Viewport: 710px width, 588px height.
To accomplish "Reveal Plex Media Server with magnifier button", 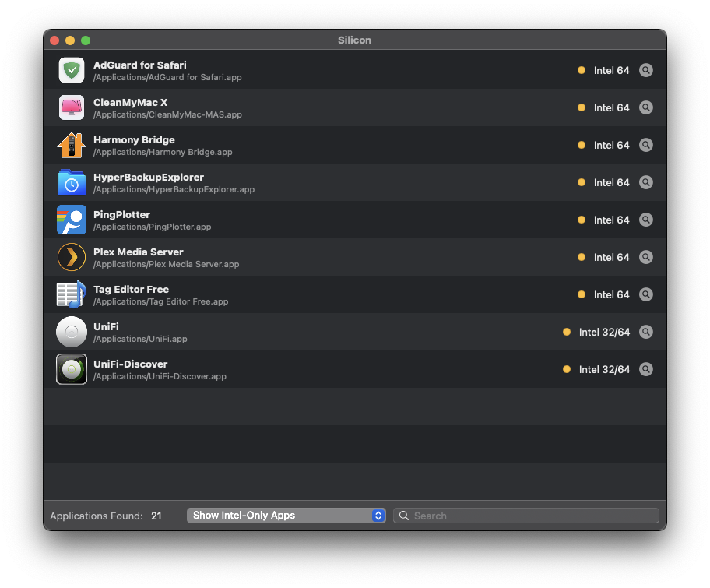I will coord(645,257).
